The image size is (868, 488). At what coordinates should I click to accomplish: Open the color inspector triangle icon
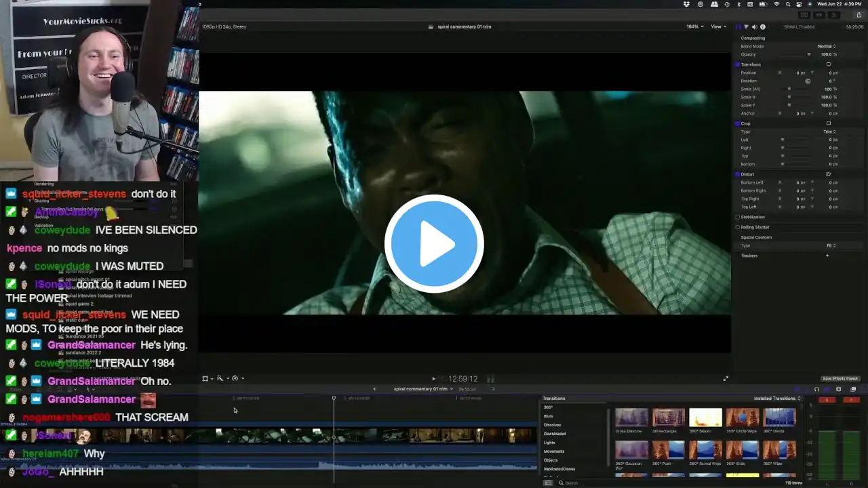tap(746, 27)
